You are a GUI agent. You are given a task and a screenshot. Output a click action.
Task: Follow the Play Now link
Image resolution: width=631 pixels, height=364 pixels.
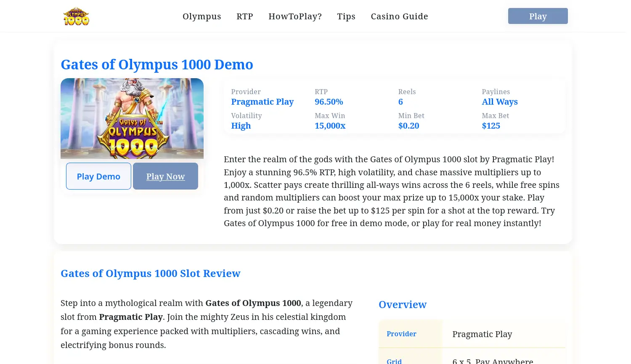[x=165, y=177]
